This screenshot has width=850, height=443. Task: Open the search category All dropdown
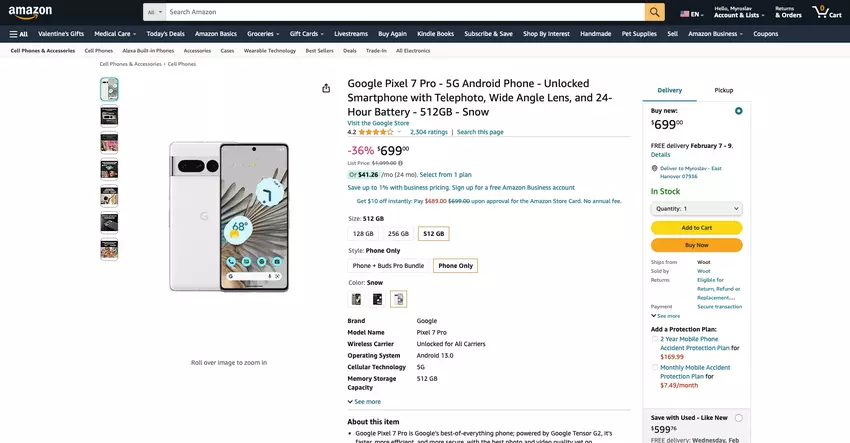(x=154, y=12)
